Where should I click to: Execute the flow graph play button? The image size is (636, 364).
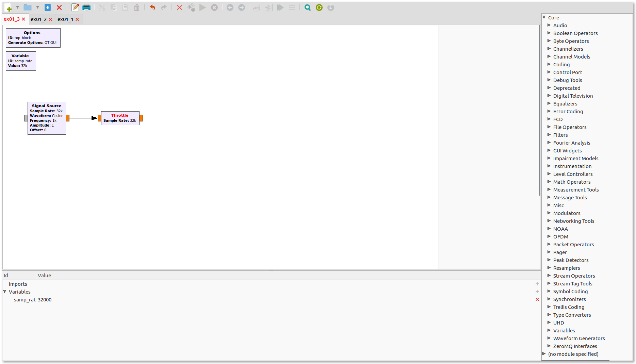203,7
